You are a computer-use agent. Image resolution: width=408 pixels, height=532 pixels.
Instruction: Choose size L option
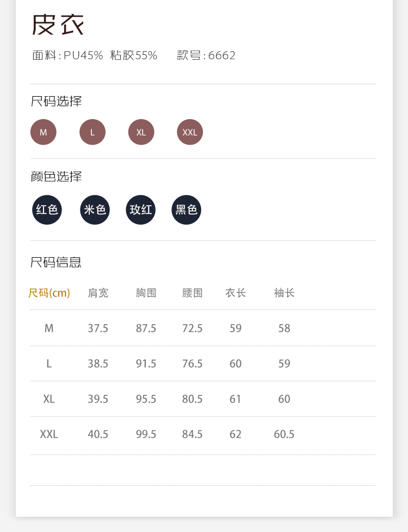click(x=92, y=132)
